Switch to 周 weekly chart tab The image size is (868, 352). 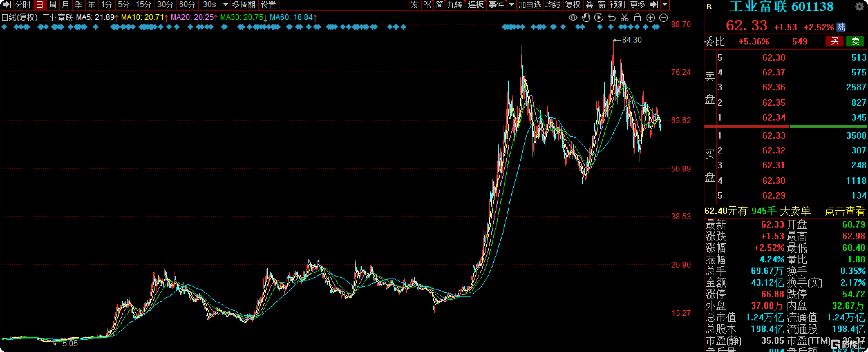tap(52, 5)
